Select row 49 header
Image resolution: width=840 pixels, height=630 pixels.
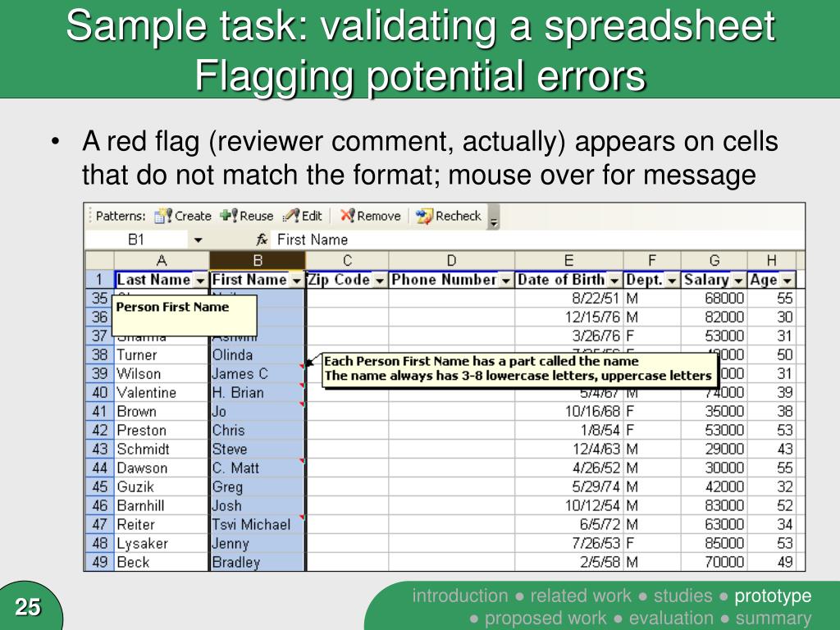tap(99, 562)
